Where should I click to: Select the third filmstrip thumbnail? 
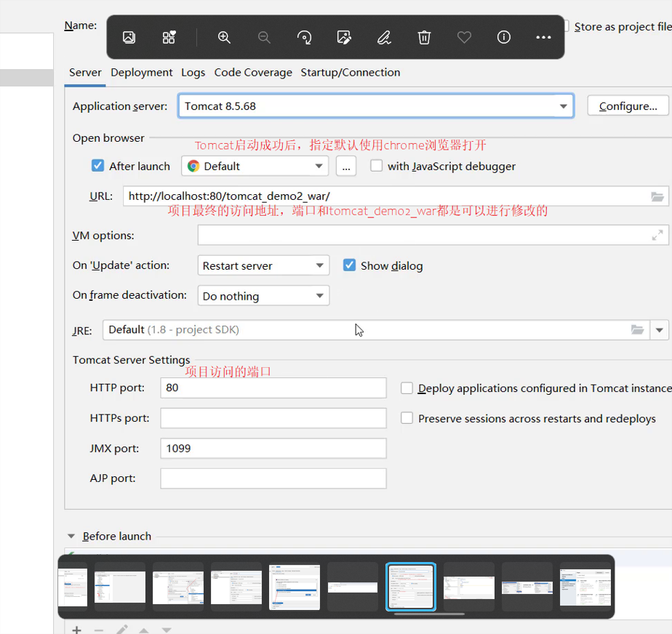(178, 587)
